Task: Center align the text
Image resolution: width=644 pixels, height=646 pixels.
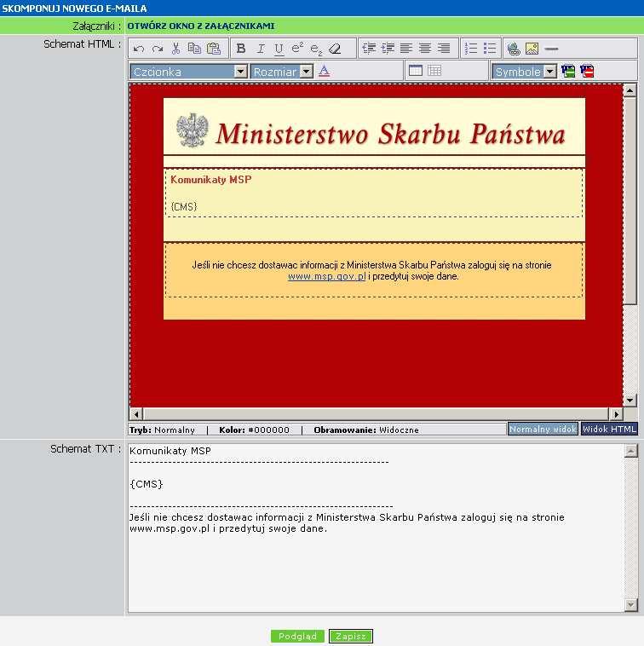Action: coord(425,49)
